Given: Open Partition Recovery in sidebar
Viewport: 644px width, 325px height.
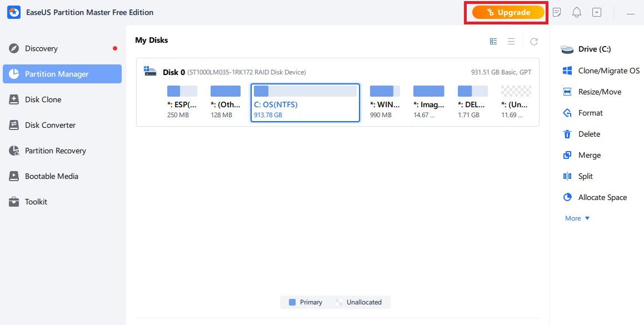Looking at the screenshot, I should click(x=62, y=151).
